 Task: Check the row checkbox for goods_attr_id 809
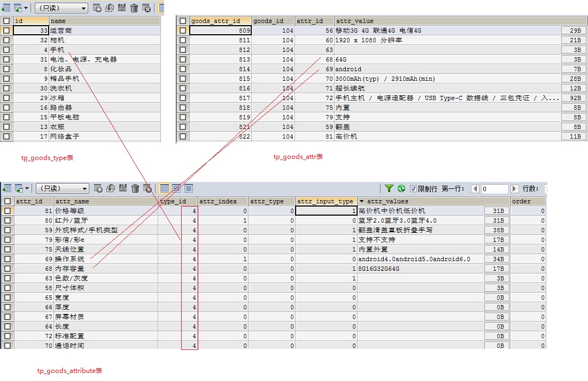click(x=183, y=30)
